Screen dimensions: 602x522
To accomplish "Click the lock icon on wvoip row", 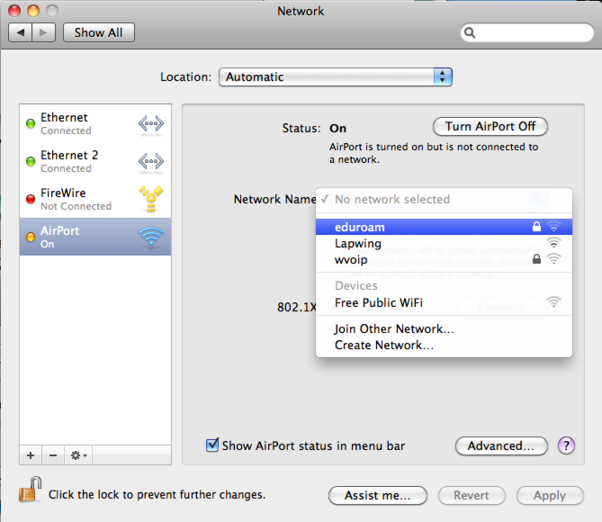I will [x=536, y=259].
